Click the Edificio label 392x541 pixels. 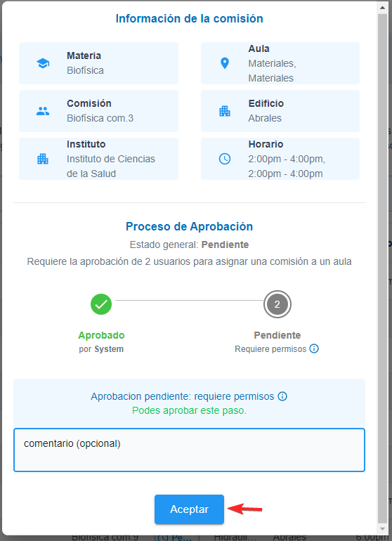coord(266,103)
